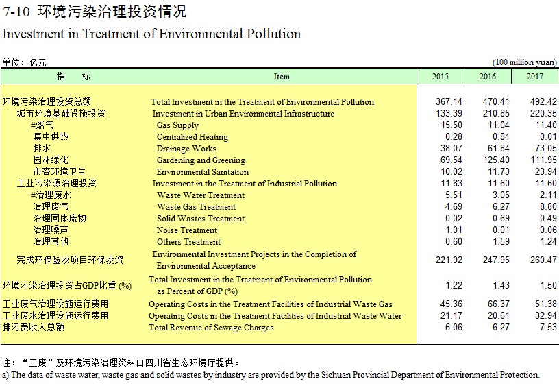Click the 'Environmental Sanitation' row label
This screenshot has height=392, width=559.
[203, 172]
